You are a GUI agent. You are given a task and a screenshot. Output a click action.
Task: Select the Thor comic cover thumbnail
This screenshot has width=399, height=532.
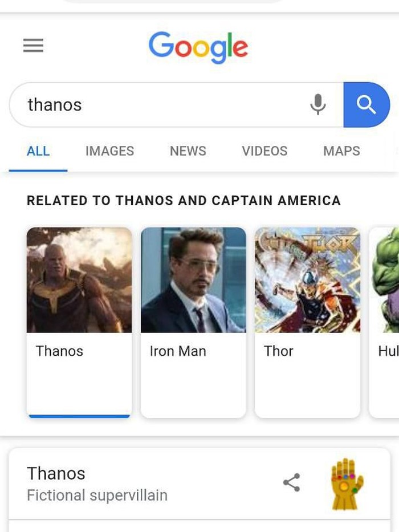click(307, 280)
